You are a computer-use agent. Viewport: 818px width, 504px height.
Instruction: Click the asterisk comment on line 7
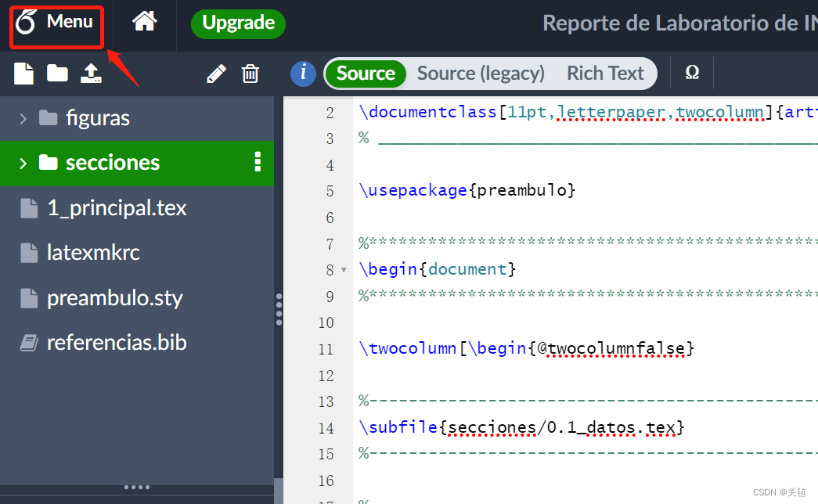588,242
